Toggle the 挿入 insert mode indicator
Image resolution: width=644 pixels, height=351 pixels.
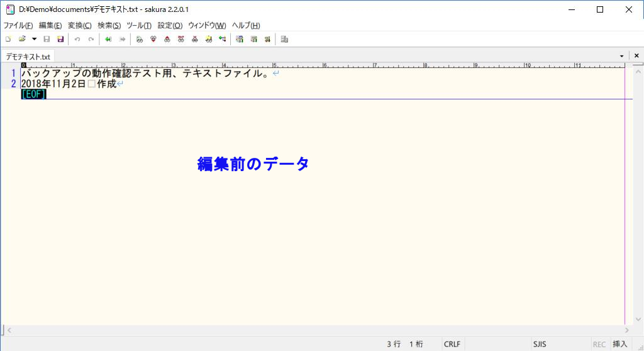(x=619, y=344)
